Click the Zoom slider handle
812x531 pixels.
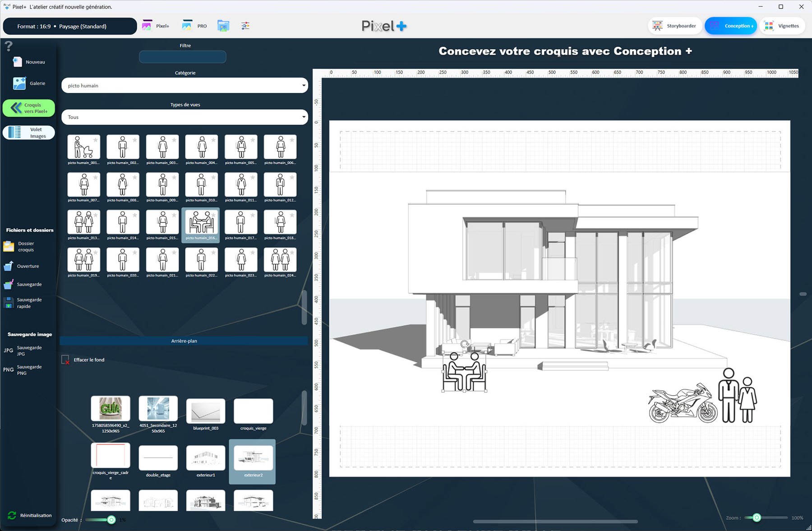757,517
